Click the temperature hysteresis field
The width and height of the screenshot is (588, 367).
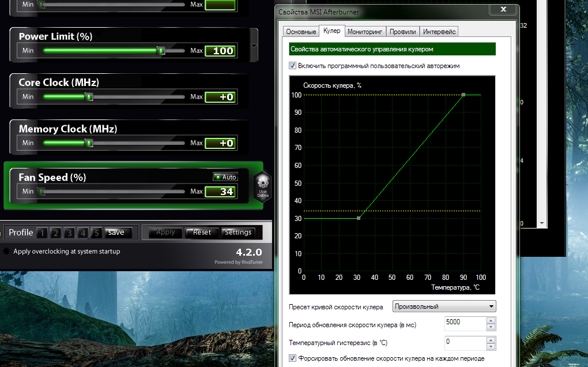click(465, 343)
